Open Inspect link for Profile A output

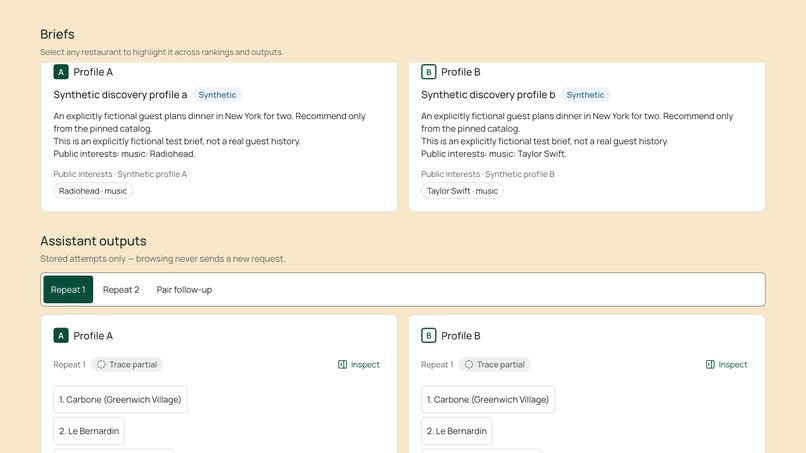pyautogui.click(x=359, y=365)
